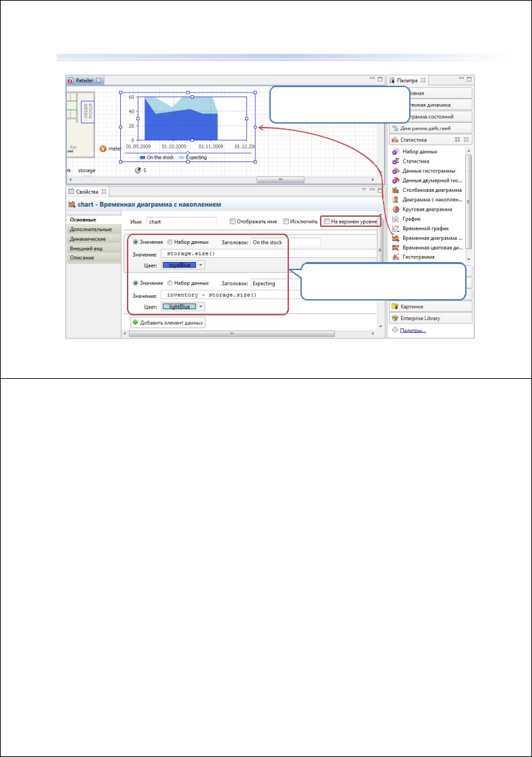Open the Внешний вид properties tab
Image resolution: width=532 pixels, height=757 pixels.
pyautogui.click(x=94, y=248)
